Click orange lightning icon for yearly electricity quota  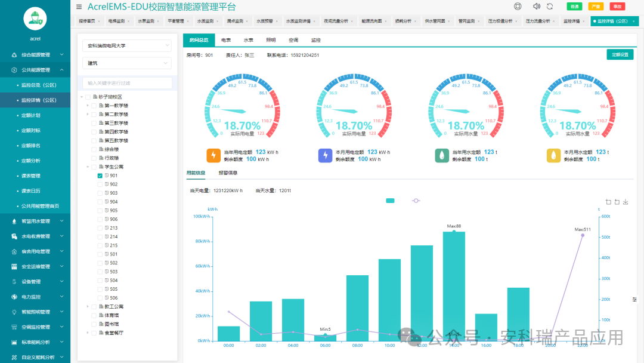coord(213,156)
